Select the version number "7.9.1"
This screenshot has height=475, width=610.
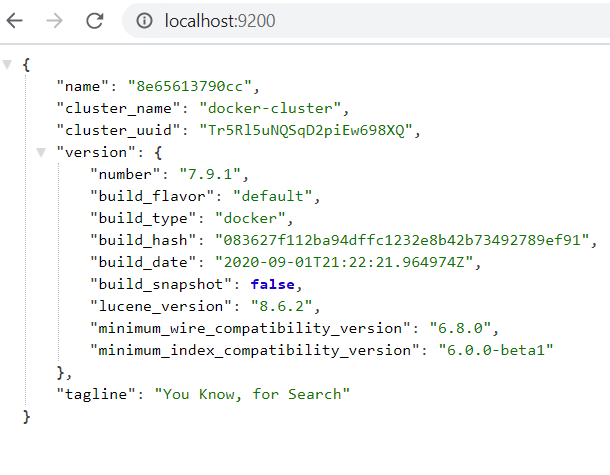pyautogui.click(x=210, y=174)
